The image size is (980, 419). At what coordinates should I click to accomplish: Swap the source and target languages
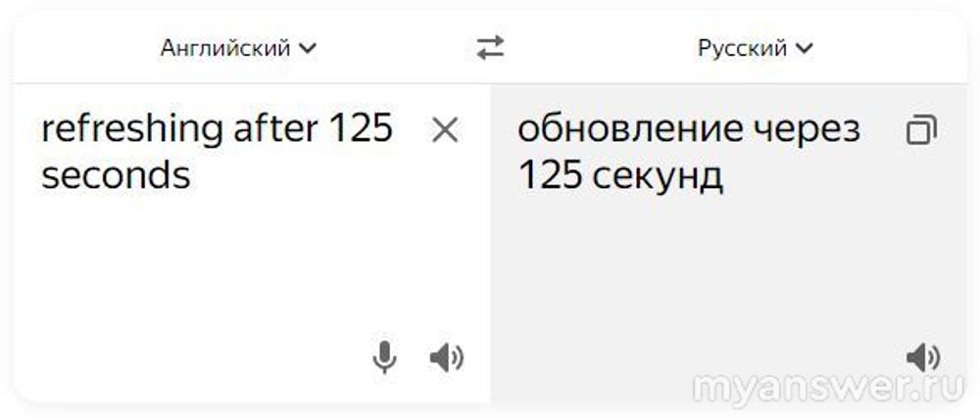[491, 48]
